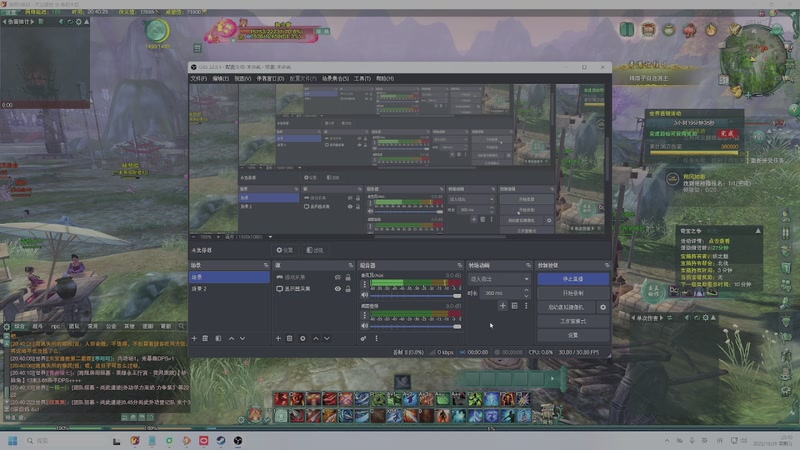
Task: Undock the Scenes panel
Action: pos(266,265)
